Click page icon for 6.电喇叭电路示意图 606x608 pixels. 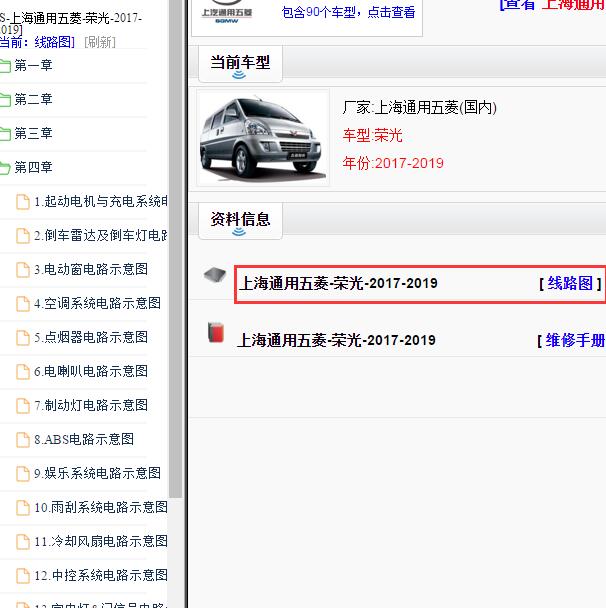tap(22, 372)
